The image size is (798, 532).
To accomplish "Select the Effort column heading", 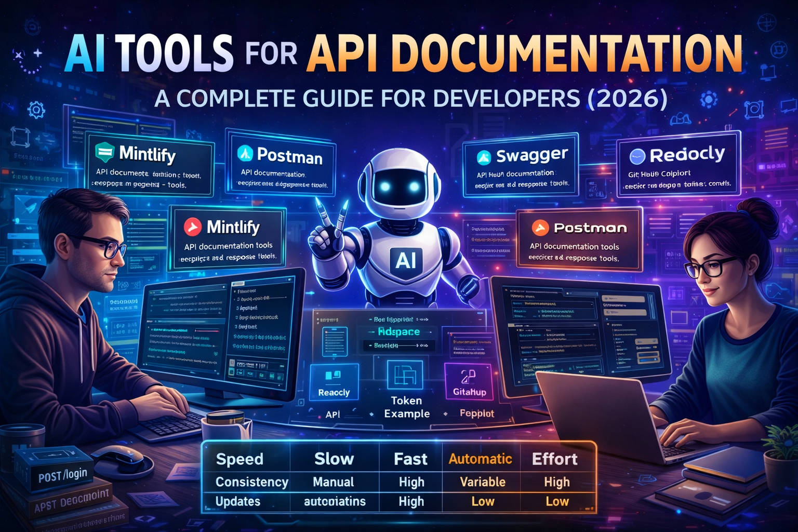I will (555, 459).
